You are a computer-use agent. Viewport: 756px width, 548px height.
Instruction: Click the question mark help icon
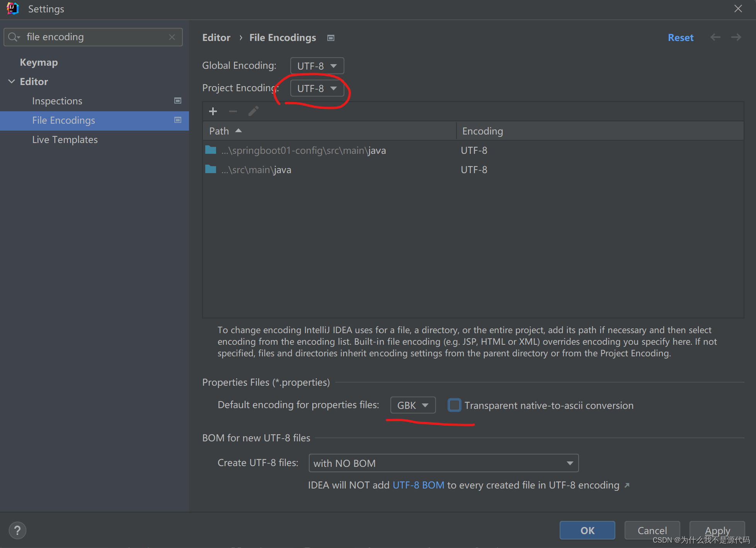coord(17,530)
